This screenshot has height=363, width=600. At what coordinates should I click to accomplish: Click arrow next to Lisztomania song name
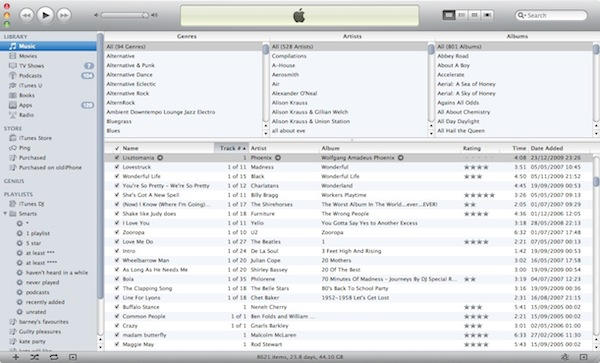pos(160,158)
